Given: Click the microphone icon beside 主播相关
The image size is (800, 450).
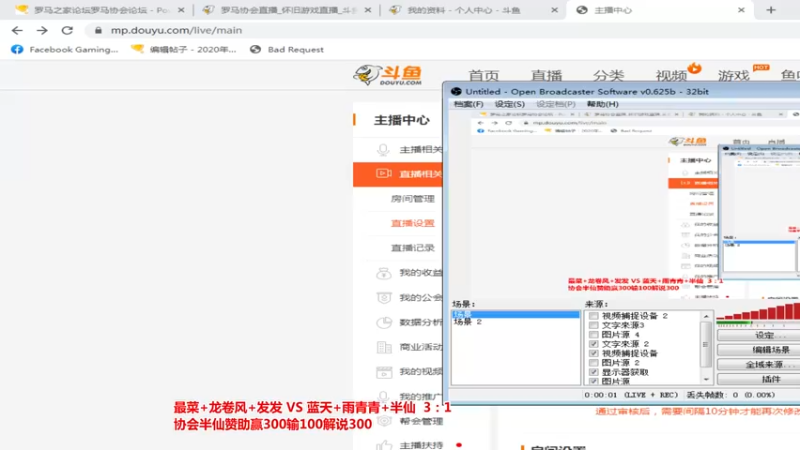Looking at the screenshot, I should 383,149.
